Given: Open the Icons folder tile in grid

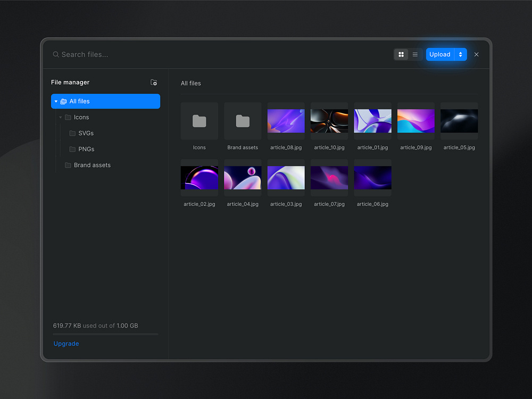Looking at the screenshot, I should [199, 121].
